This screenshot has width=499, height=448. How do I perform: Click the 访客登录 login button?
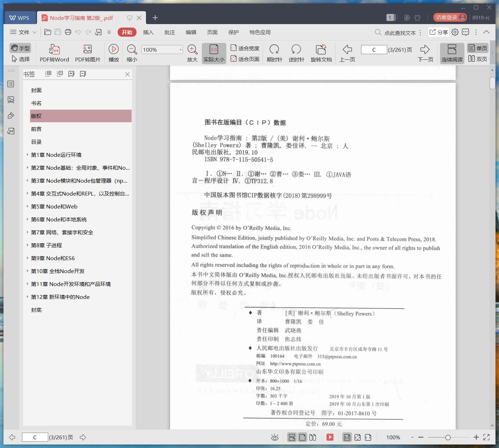click(450, 17)
